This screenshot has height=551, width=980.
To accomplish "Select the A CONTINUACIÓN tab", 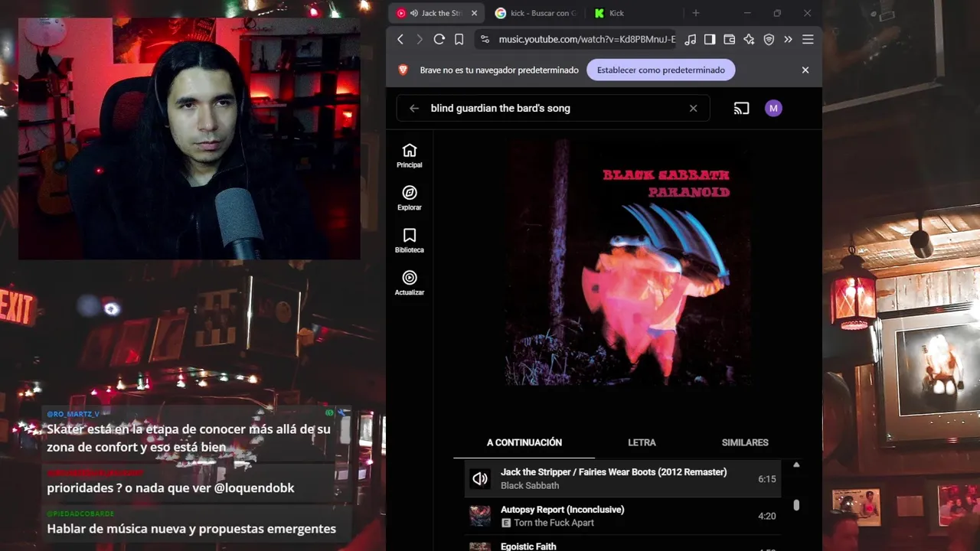I will pyautogui.click(x=524, y=442).
